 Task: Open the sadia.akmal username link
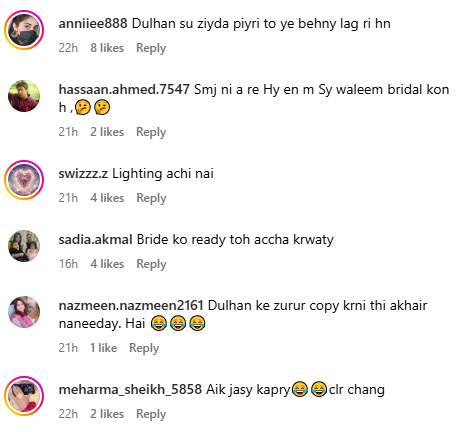coord(95,239)
